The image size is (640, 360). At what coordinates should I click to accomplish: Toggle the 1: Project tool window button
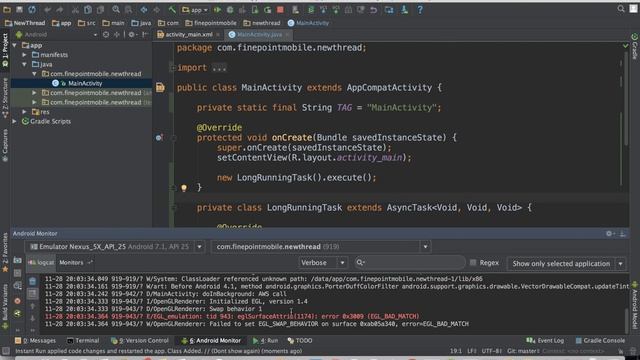click(5, 50)
